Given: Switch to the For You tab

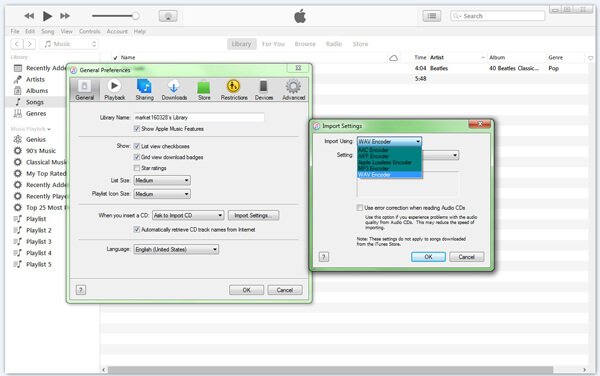Looking at the screenshot, I should pyautogui.click(x=273, y=44).
